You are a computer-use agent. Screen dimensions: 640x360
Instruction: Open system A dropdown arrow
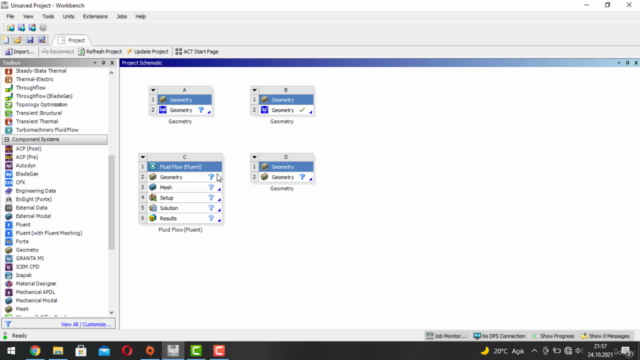(153, 90)
